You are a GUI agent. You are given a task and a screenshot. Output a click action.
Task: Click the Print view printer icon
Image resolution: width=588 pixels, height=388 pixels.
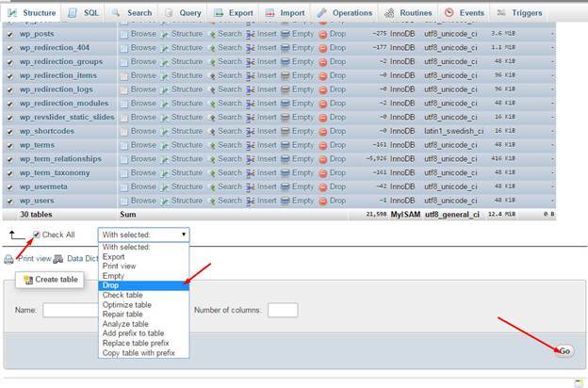coord(8,259)
